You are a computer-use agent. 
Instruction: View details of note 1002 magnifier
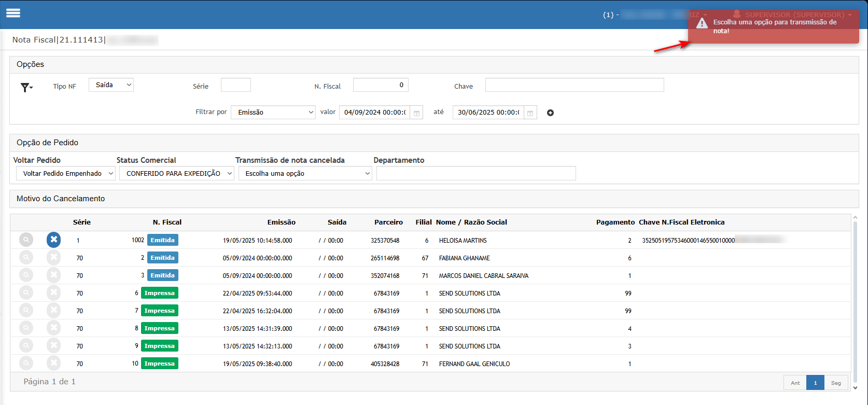point(26,240)
